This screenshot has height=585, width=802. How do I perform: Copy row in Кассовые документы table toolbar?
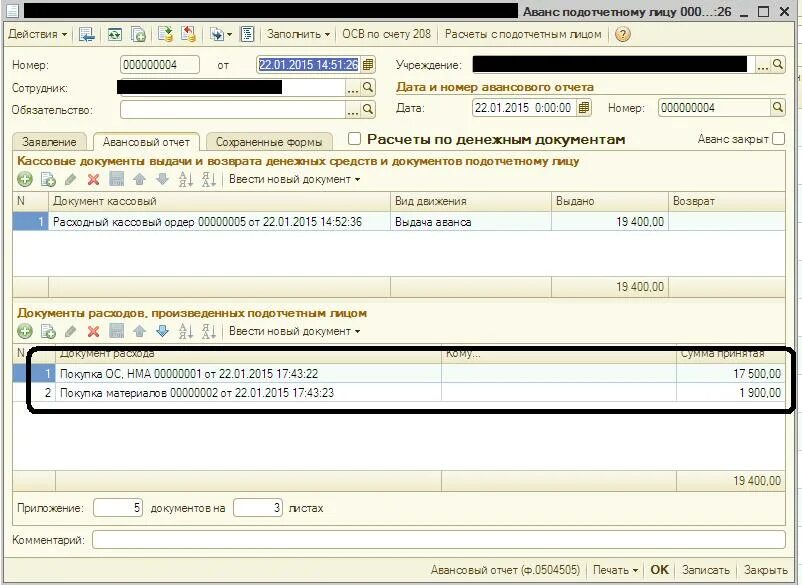(48, 179)
